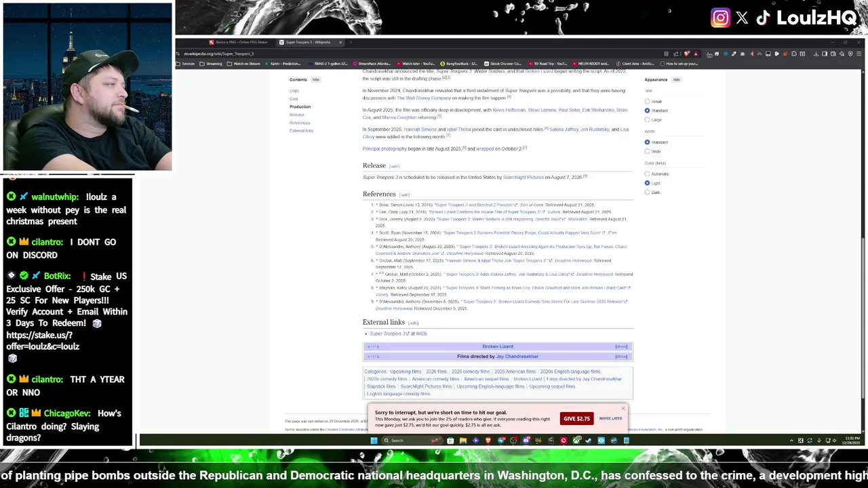Open the Streaming bookmark folder
This screenshot has width=868, height=488.
[211, 64]
